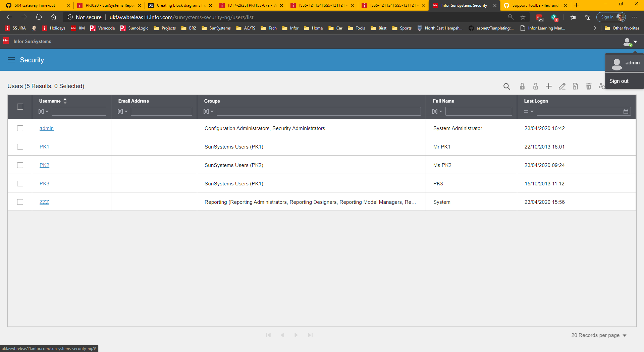Open the Last Logon calendar picker
Viewport: 644px width, 352px height.
pos(626,112)
